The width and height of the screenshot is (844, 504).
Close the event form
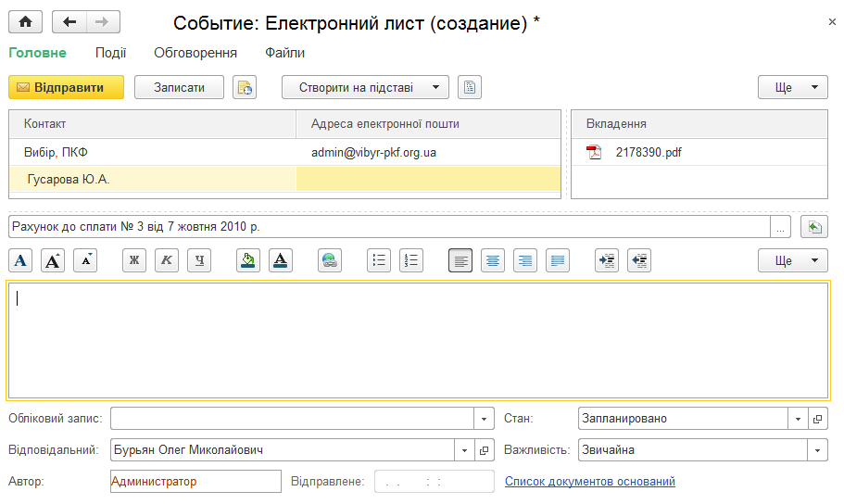(x=832, y=22)
